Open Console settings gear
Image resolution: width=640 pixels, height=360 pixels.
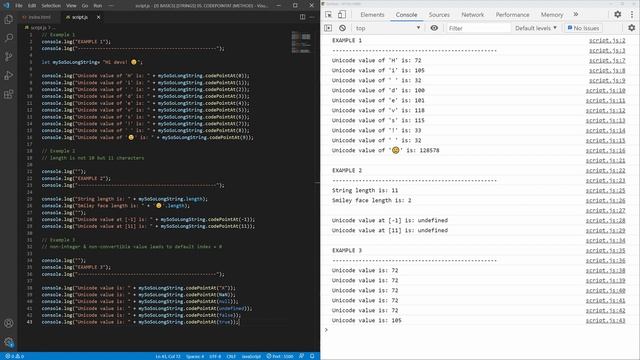[x=631, y=28]
